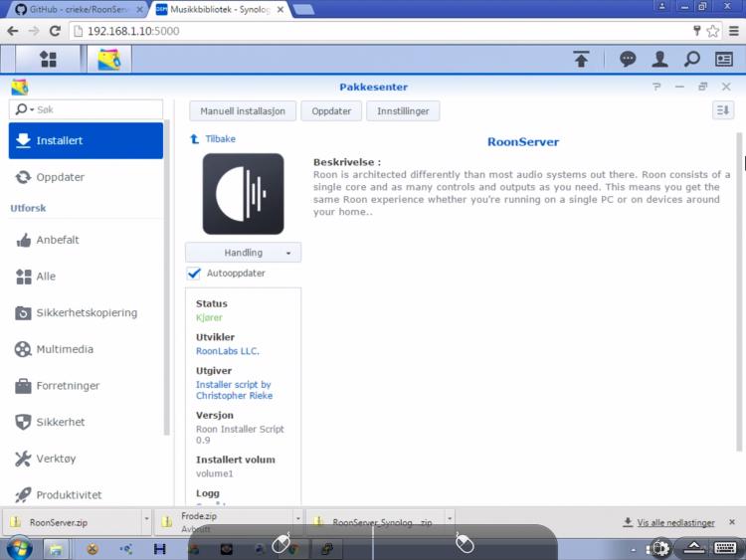Click the sort order icon in Pakkesenter
746x560 pixels.
click(723, 110)
